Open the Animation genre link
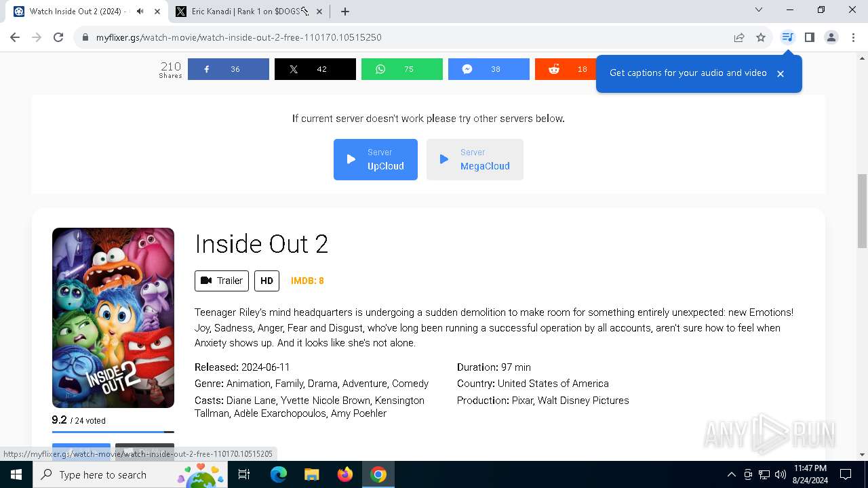The image size is (868, 488). coord(248,384)
